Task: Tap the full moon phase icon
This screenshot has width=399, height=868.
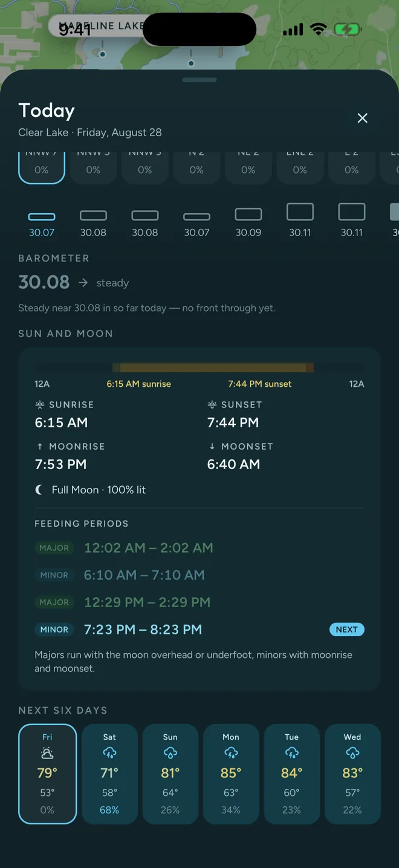Action: tap(39, 490)
